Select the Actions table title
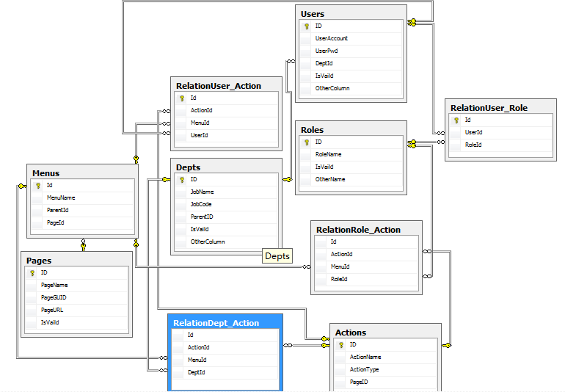Screen dimensions: 565x392 pos(350,333)
